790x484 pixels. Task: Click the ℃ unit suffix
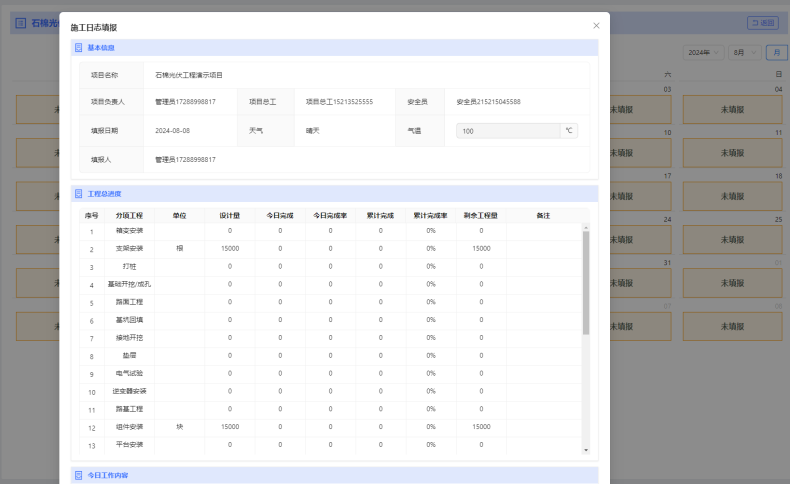569,131
